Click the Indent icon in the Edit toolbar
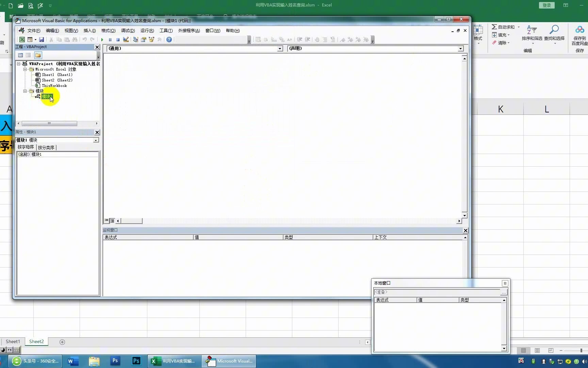 299,40
